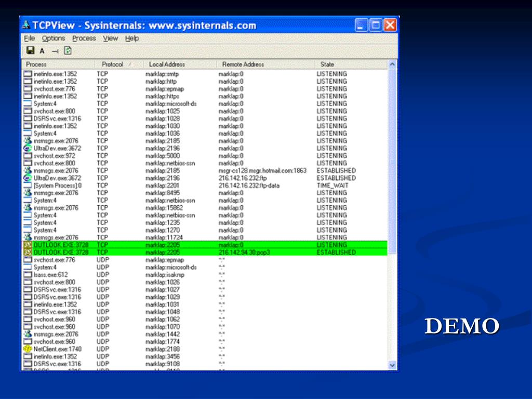Select the lsass.exe:612 process name

[x=50, y=274]
